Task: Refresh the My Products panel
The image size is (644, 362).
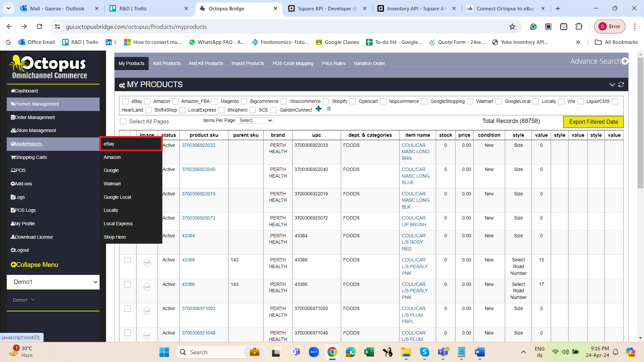Action: [621, 84]
